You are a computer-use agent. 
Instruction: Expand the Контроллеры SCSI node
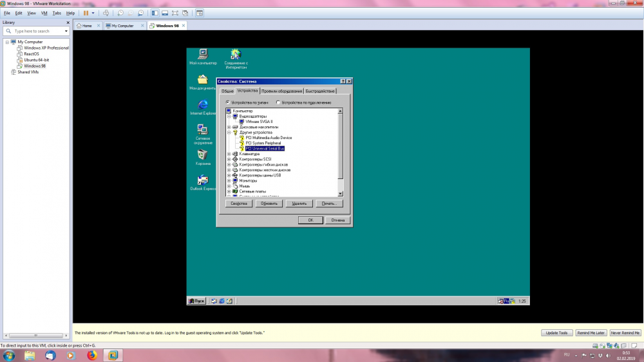(229, 160)
